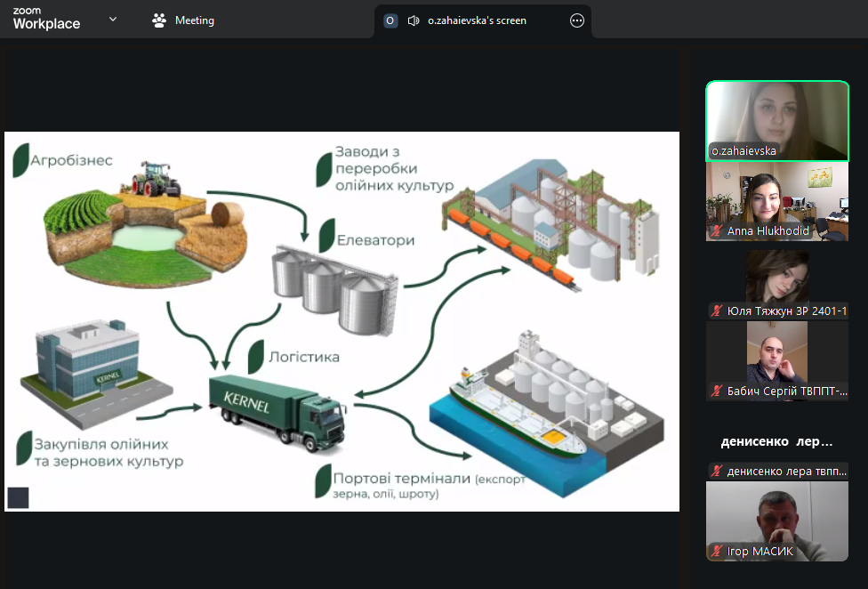This screenshot has width=868, height=589.
Task: Click the speaker audio icon in share bar
Action: 414,20
